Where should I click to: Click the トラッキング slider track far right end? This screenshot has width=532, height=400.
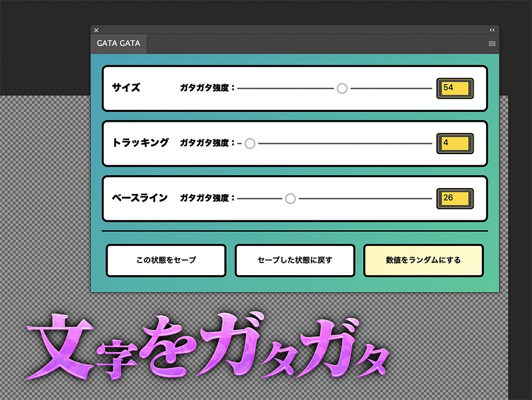point(427,143)
